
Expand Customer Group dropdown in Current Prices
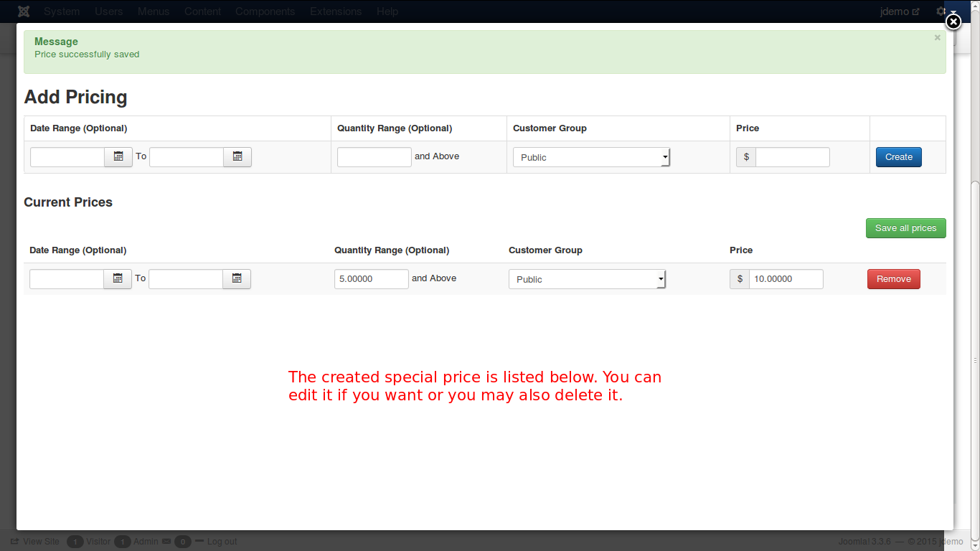[587, 279]
